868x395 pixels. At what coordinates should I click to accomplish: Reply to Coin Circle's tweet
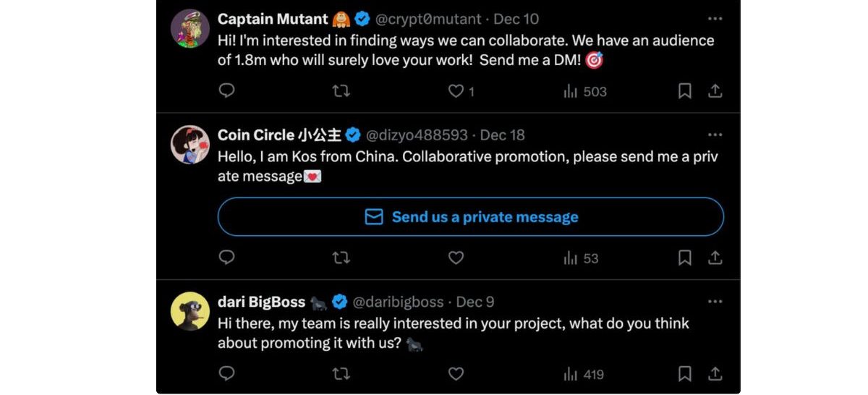pos(226,258)
